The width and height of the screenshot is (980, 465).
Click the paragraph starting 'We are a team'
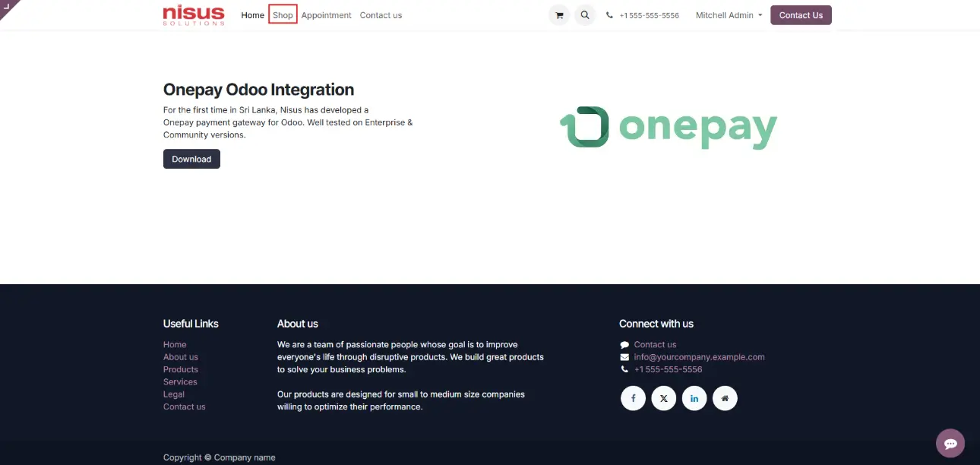pos(410,357)
